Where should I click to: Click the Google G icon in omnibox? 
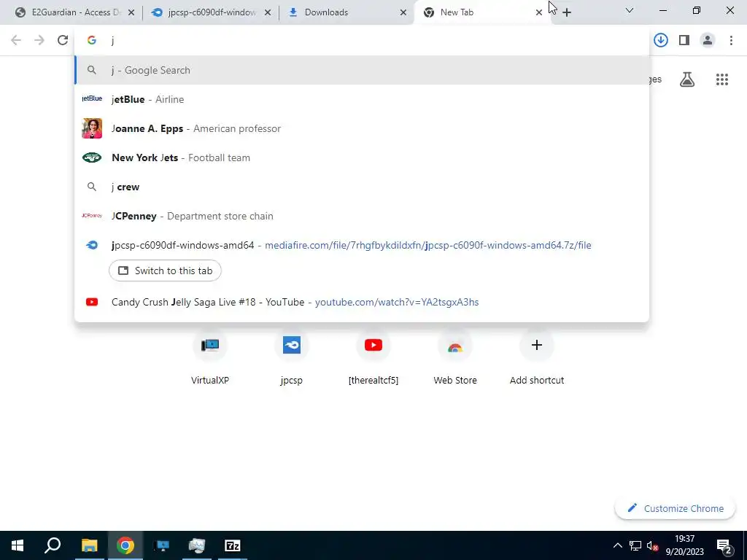92,40
